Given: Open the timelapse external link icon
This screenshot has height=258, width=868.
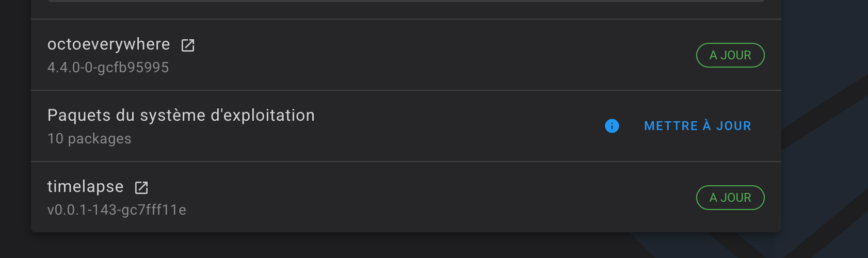Looking at the screenshot, I should tap(141, 188).
